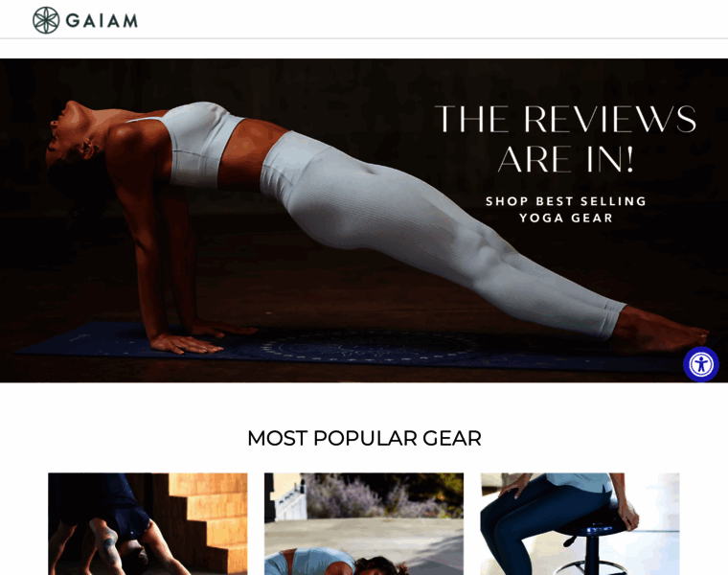
Task: Click the woman's hands on the mat
Action: 195,338
